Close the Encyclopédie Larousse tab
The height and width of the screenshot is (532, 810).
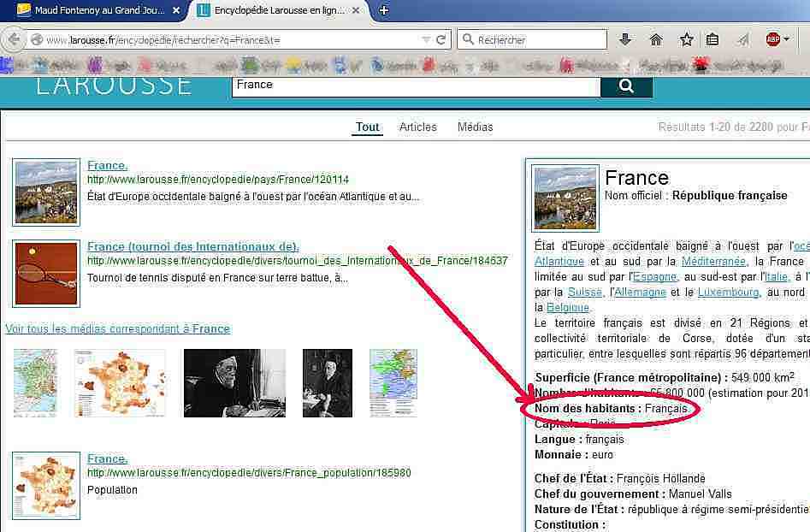(x=356, y=10)
